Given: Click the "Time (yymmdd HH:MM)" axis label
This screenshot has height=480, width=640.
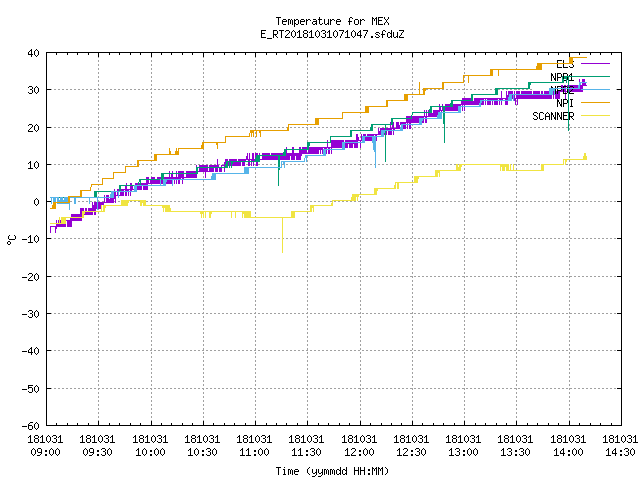Looking at the screenshot, I should (x=332, y=471).
